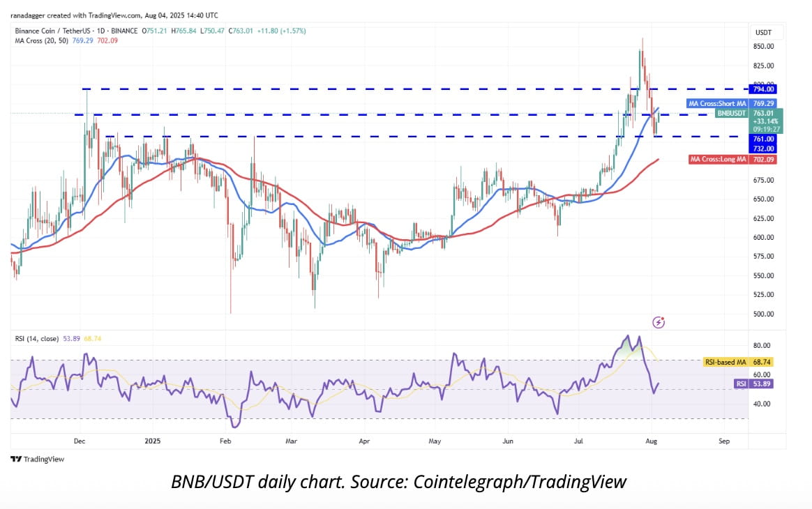The width and height of the screenshot is (812, 509).
Task: Click the Feb label on time axis
Action: [x=225, y=441]
